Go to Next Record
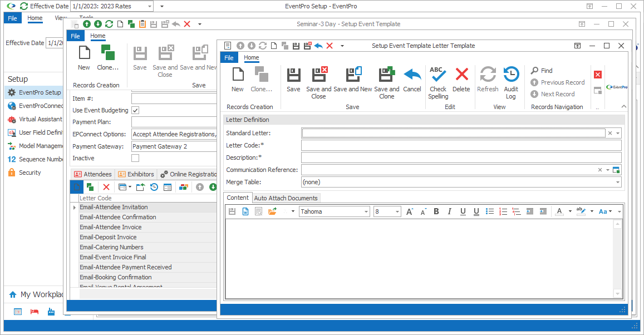Image resolution: width=644 pixels, height=335 pixels. (x=552, y=94)
